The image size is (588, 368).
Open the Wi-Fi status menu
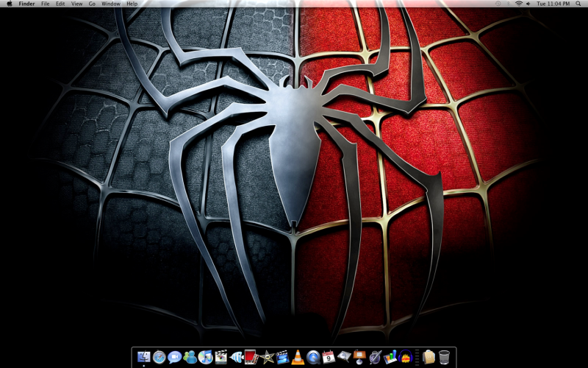[x=519, y=4]
